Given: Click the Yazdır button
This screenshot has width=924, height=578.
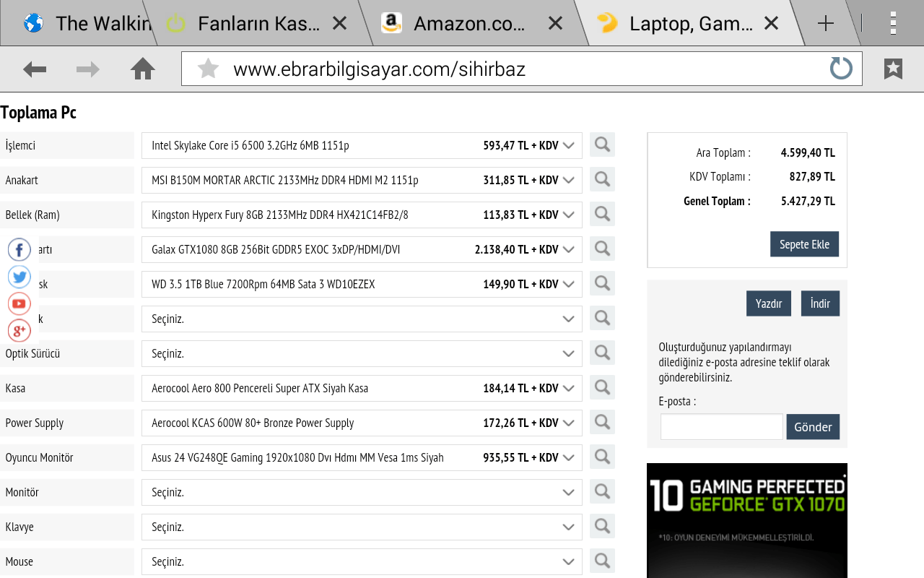Looking at the screenshot, I should pos(769,303).
